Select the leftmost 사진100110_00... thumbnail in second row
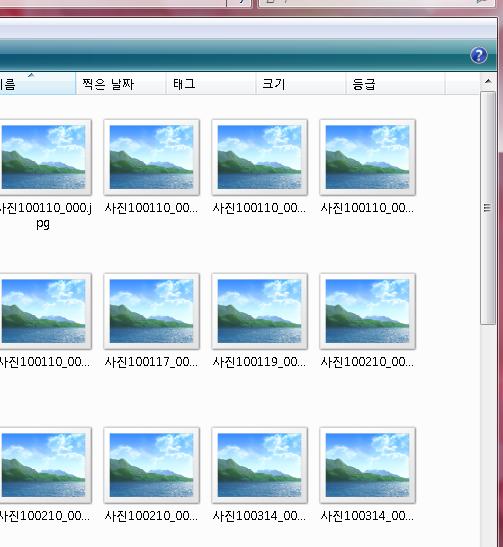The height and width of the screenshot is (547, 503). [44, 311]
